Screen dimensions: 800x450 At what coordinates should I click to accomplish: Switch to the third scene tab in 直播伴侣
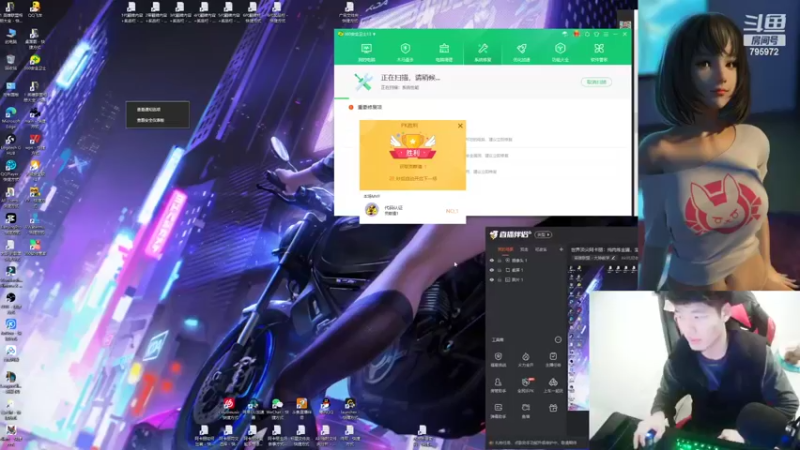(541, 249)
